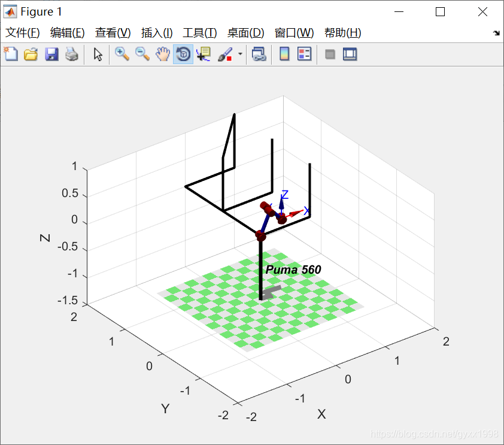Insert a colorbar using toolbar icon
504x445 pixels.
pos(284,54)
